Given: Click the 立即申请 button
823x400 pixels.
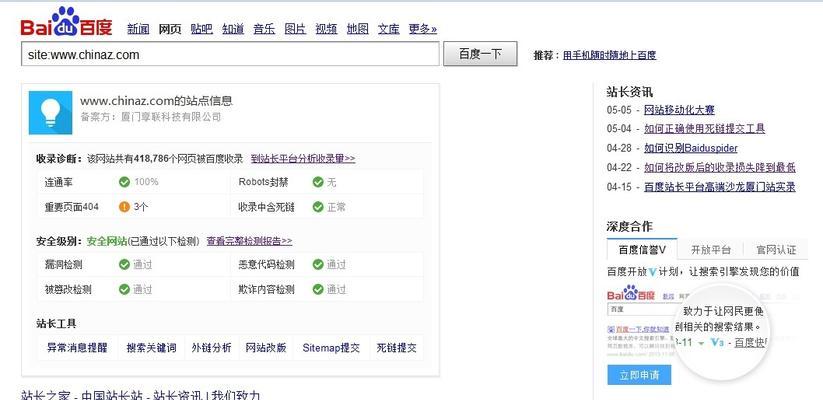Looking at the screenshot, I should click(x=639, y=375).
